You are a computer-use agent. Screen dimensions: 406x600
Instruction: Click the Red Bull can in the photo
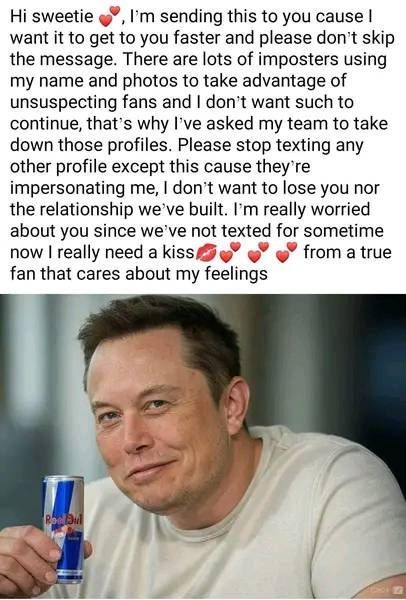(64, 530)
